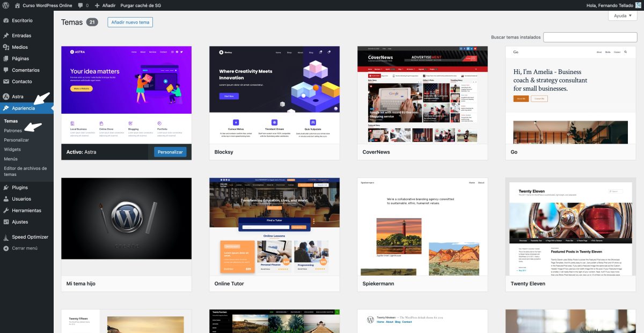Click the Medios media icon
This screenshot has height=333, width=644.
tap(6, 47)
